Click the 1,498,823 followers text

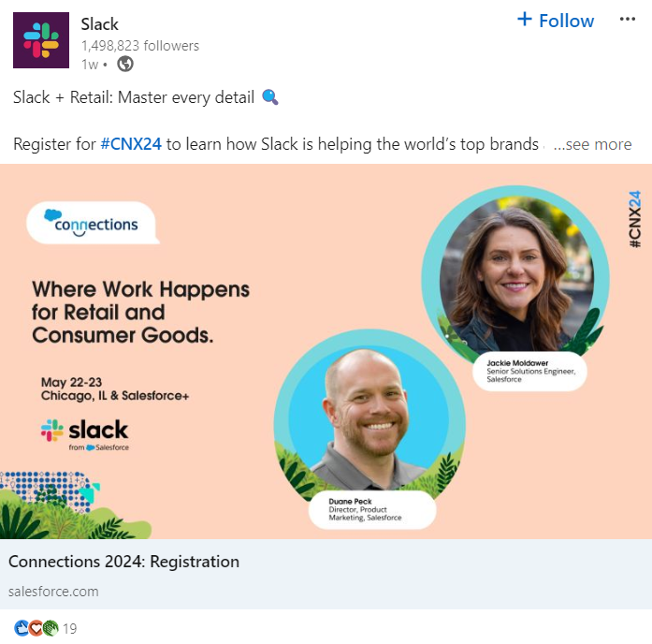140,46
